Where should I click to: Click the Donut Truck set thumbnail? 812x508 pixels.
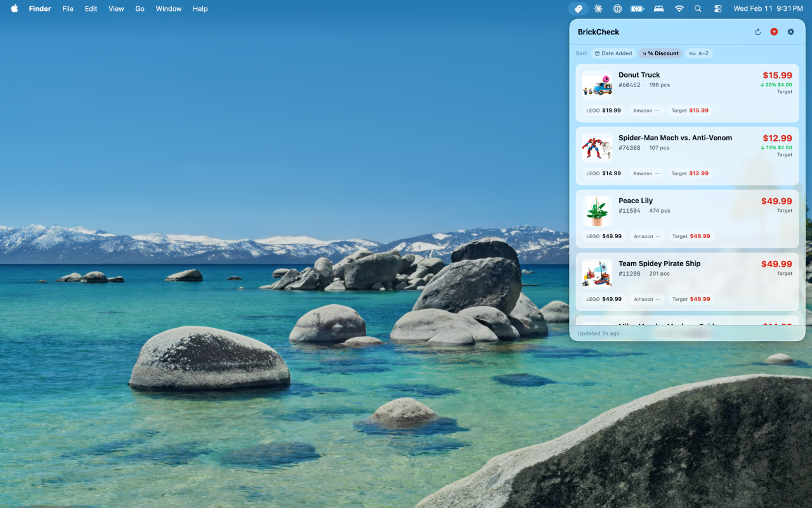click(x=597, y=85)
